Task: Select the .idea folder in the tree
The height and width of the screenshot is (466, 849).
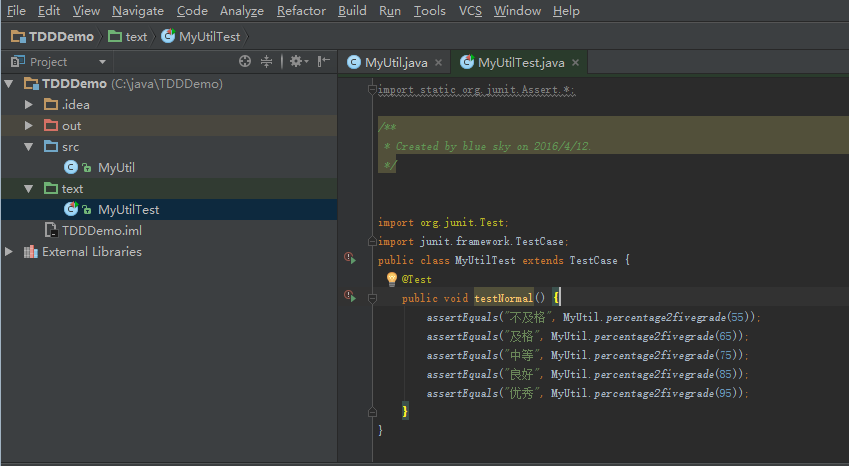Action: point(169,104)
